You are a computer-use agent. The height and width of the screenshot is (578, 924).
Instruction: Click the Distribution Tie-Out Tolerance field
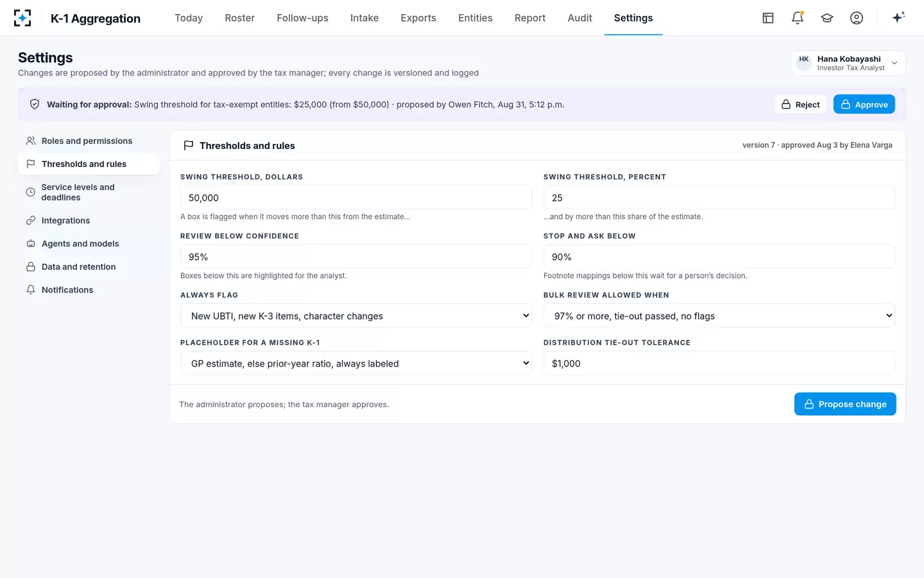click(x=719, y=363)
